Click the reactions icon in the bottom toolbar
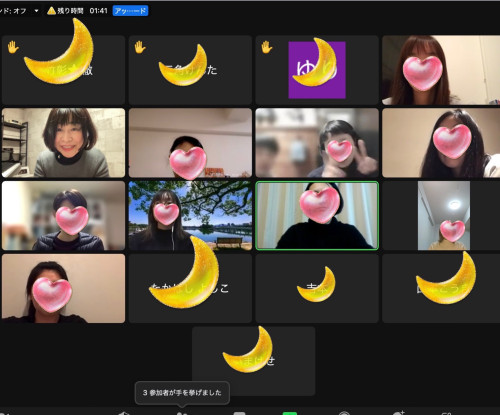The image size is (500, 415). pos(398,413)
